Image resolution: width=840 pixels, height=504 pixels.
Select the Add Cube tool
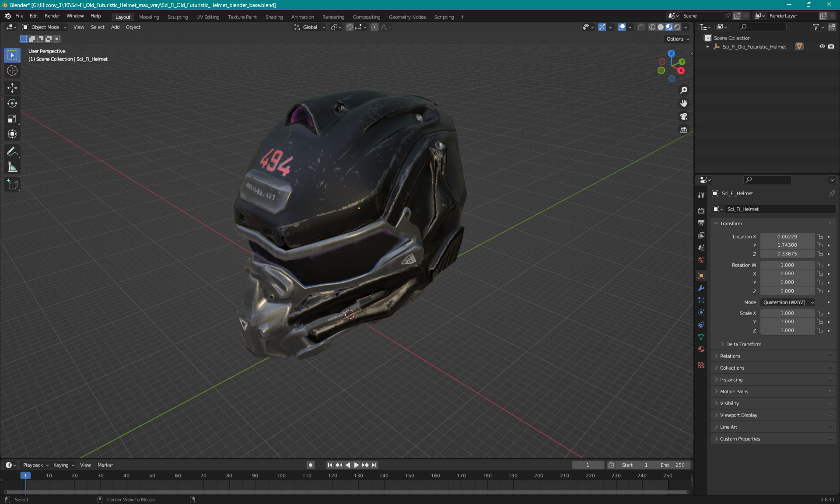(12, 185)
